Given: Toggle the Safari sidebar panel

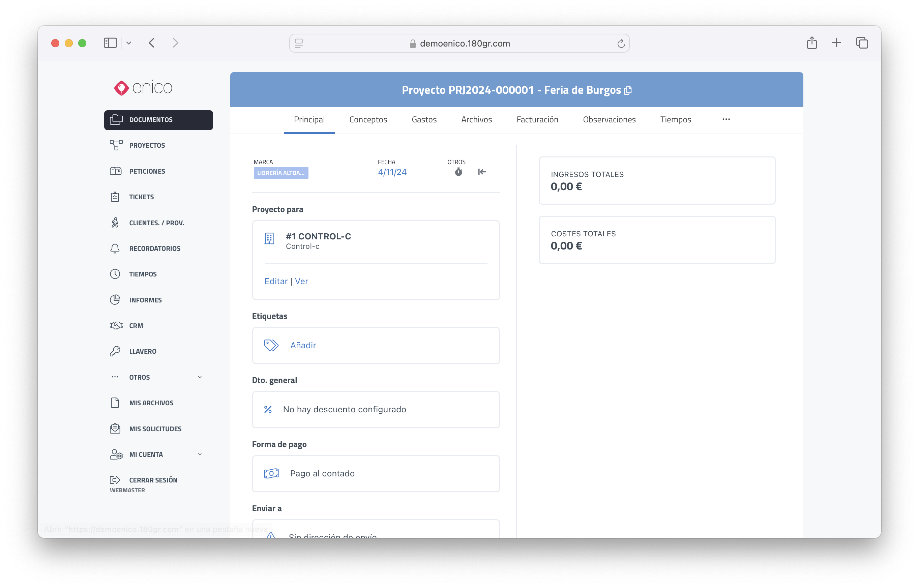Looking at the screenshot, I should pyautogui.click(x=110, y=43).
